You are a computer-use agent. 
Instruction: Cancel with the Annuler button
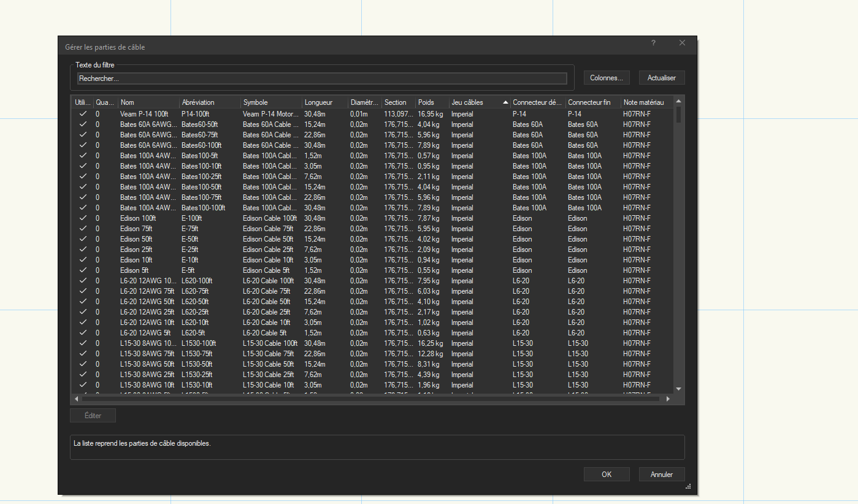coord(661,474)
